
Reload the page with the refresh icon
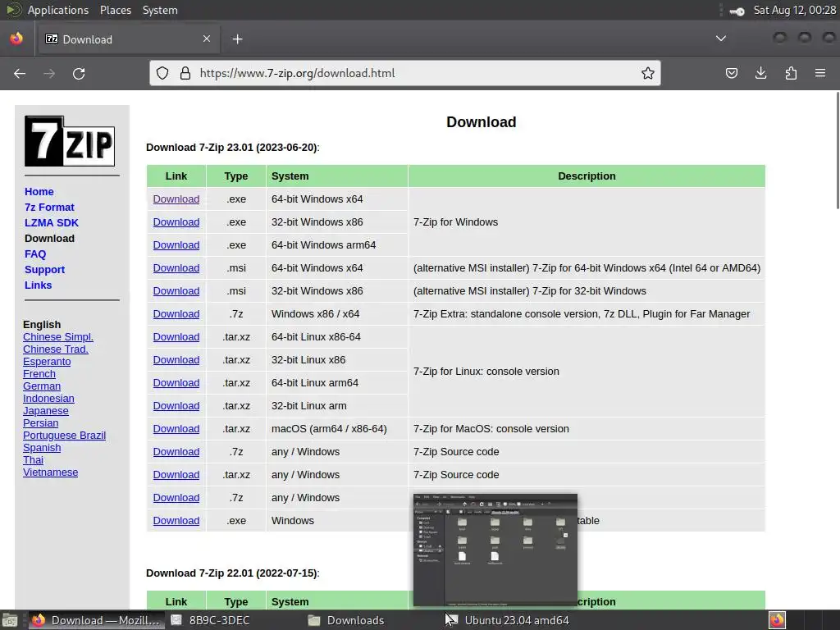pos(79,73)
